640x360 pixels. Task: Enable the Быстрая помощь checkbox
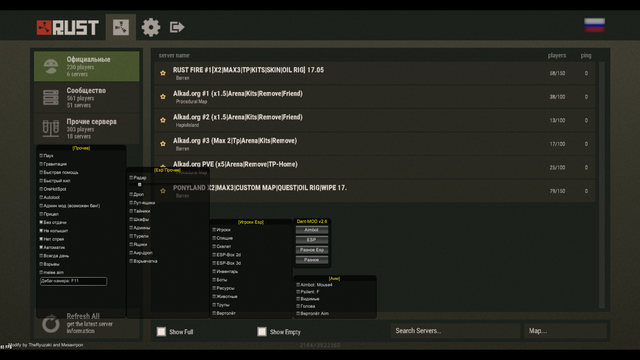pos(41,172)
